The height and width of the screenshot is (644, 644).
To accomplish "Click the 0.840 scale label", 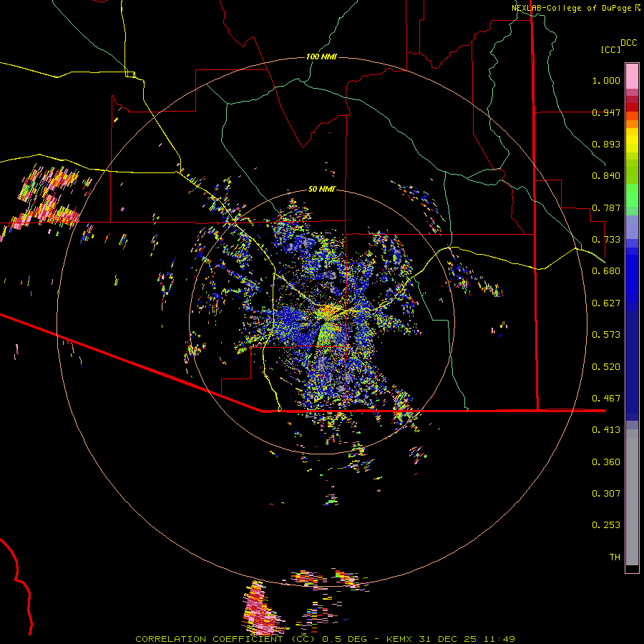I will tap(606, 176).
